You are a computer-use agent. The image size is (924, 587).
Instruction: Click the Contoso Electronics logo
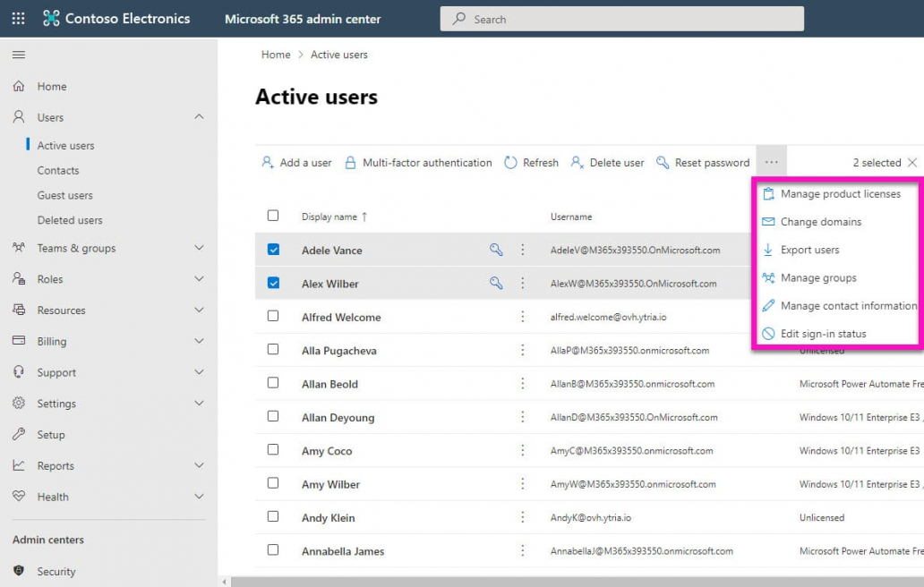point(51,18)
